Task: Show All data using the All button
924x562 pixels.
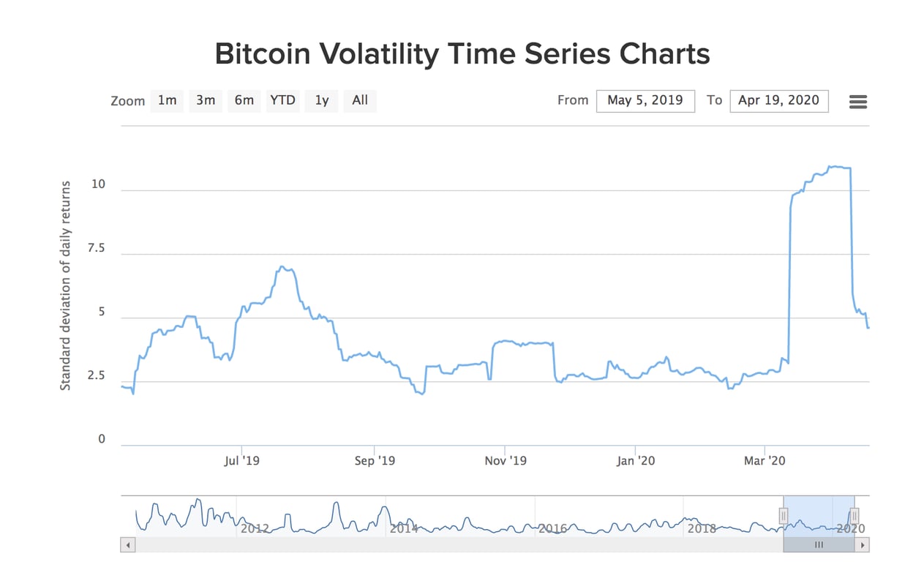Action: 359,101
